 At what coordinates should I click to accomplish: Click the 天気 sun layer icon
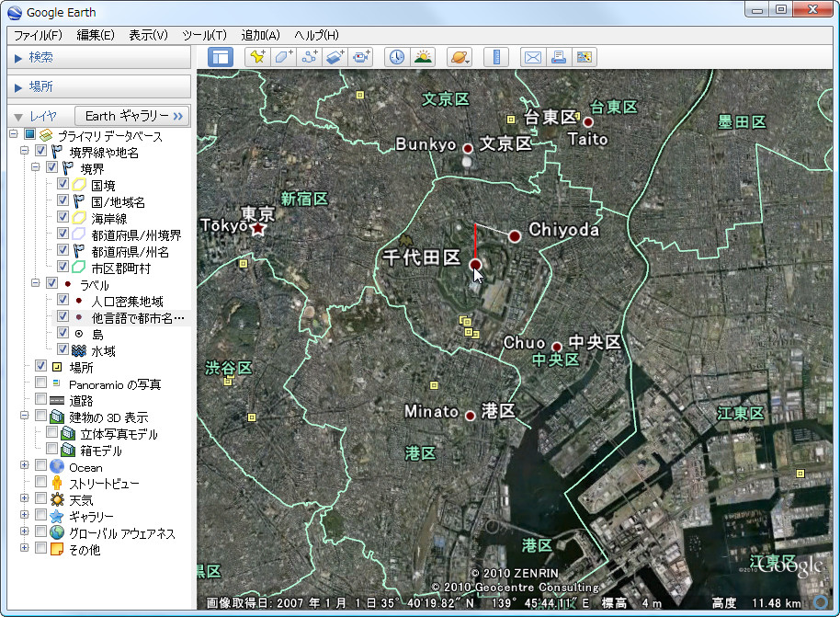[57, 499]
